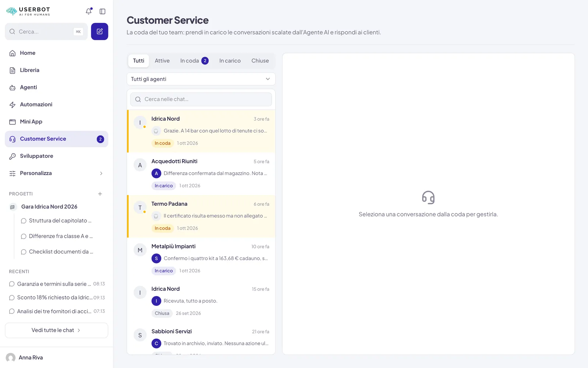Focus the Cerca search field in sidebar
This screenshot has height=368, width=588.
point(46,32)
